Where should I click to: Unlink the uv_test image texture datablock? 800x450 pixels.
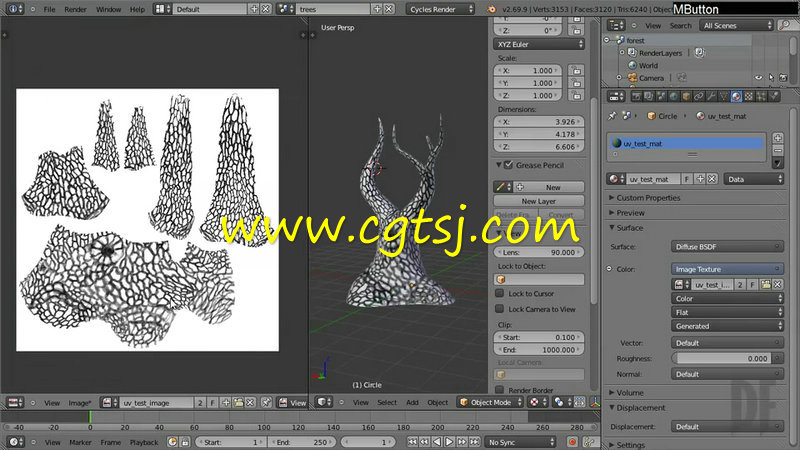pyautogui.click(x=778, y=285)
